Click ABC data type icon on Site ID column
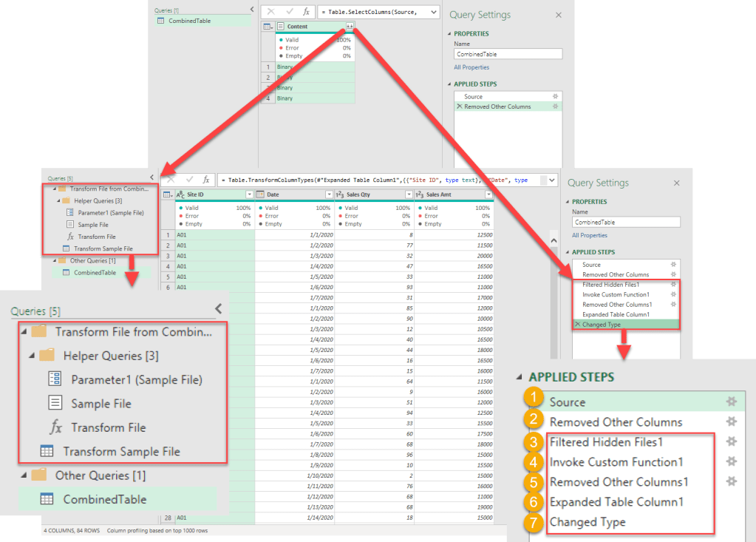The image size is (756, 542). click(x=179, y=194)
